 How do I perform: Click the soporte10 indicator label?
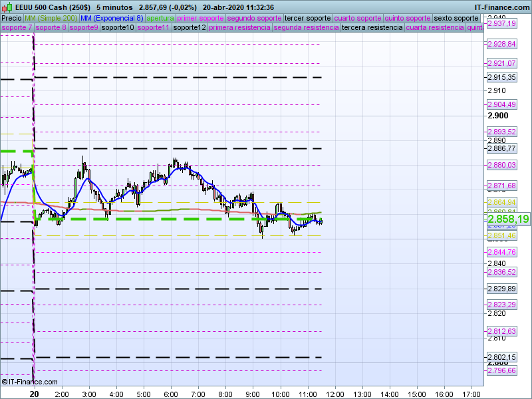pyautogui.click(x=118, y=28)
